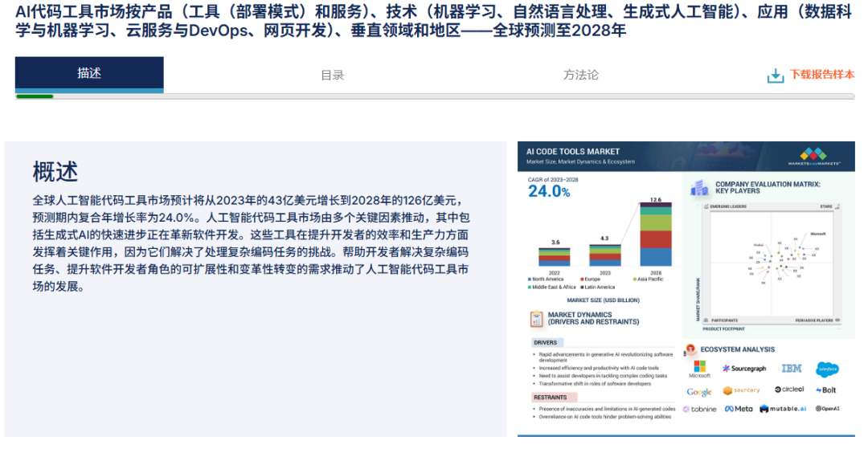Click the 下载报告样本 link

tap(822, 74)
